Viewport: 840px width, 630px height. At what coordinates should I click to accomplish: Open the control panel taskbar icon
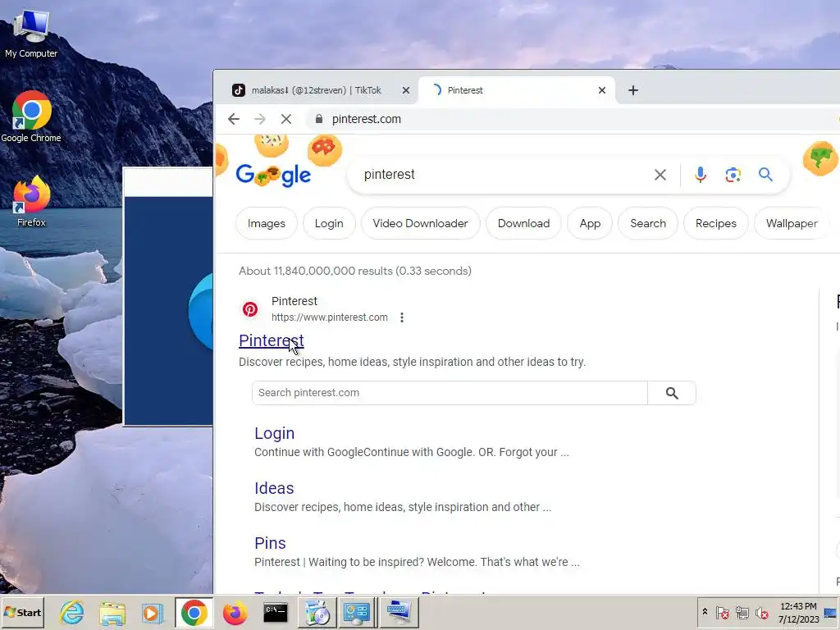(356, 612)
